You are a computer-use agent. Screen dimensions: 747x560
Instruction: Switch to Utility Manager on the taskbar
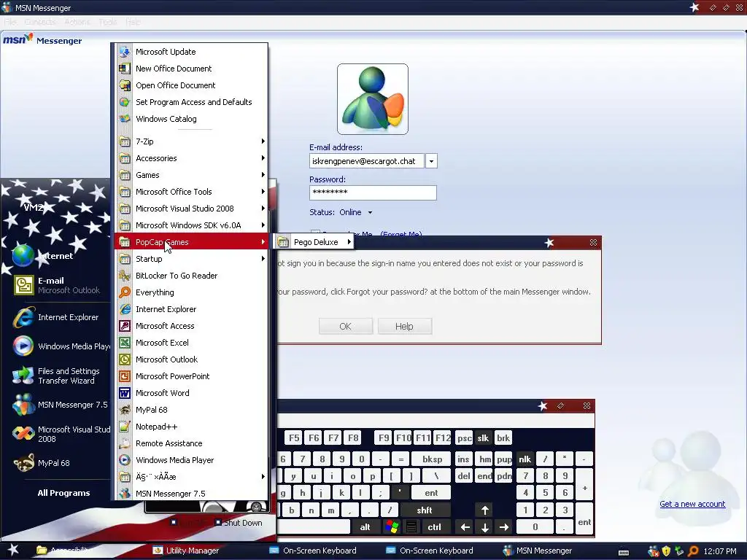coord(186,551)
